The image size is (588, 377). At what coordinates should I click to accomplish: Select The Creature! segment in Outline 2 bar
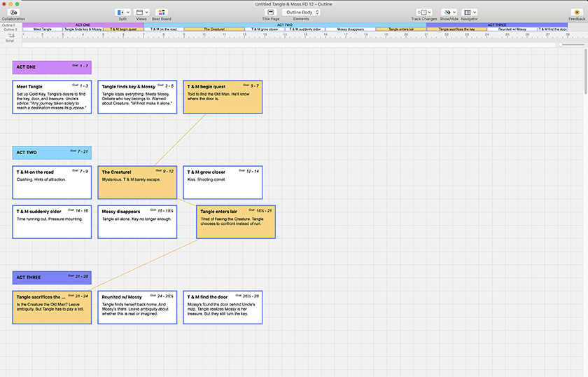(214, 29)
